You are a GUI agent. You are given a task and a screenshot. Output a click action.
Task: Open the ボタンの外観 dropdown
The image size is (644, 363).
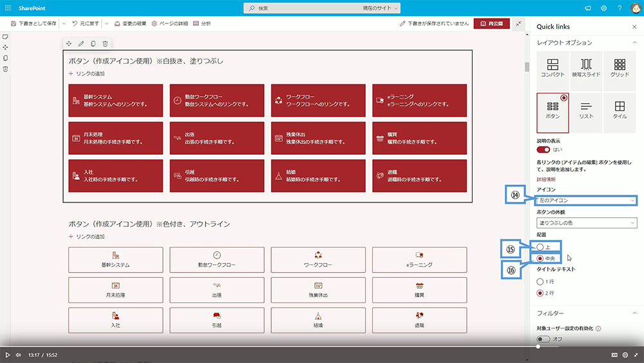587,223
